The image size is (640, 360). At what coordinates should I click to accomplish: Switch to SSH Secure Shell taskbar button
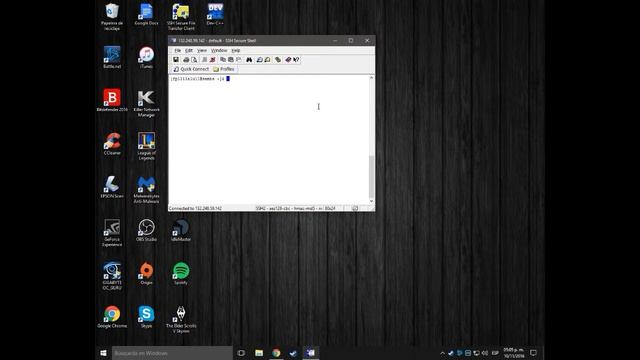coord(311,353)
